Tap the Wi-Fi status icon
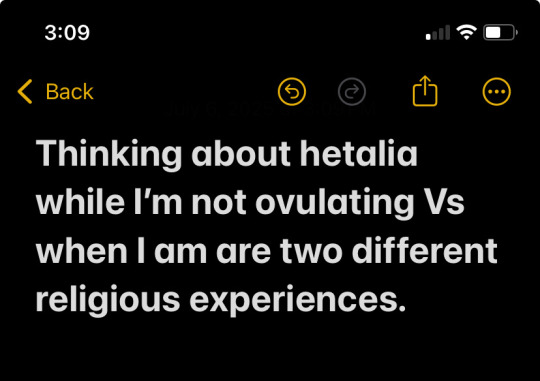 (466, 32)
